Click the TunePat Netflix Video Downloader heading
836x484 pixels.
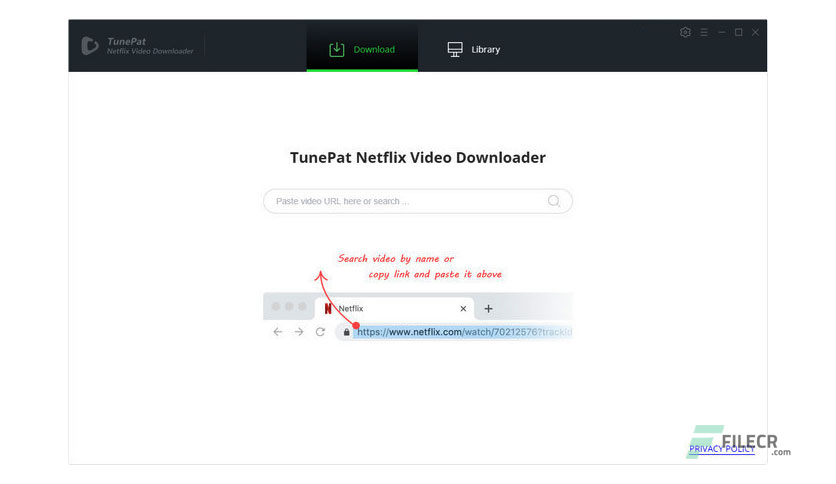click(x=417, y=157)
